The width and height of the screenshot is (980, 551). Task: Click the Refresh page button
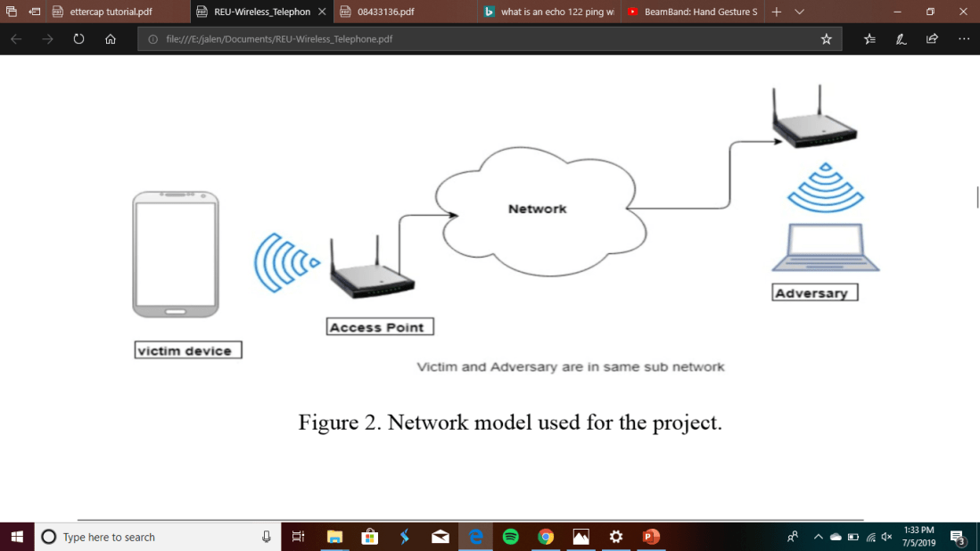[x=78, y=39]
